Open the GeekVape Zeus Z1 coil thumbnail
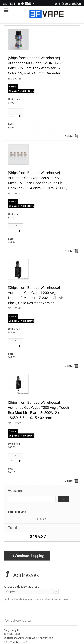The width and height of the screenshot is (84, 644). click(x=18, y=154)
